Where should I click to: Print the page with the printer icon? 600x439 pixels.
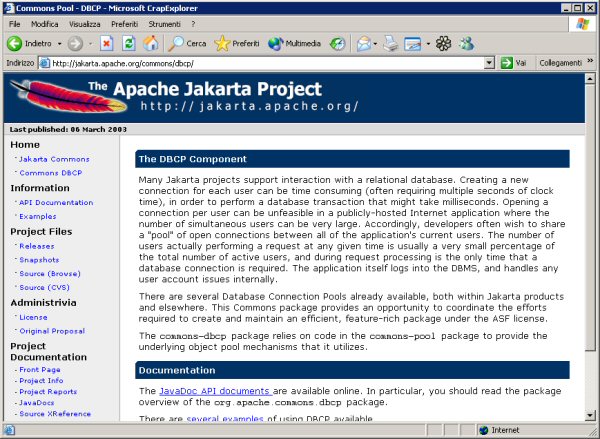391,44
